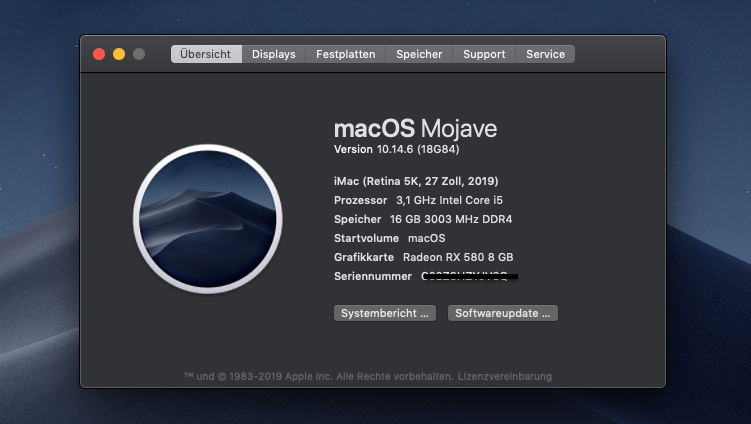
Task: Click the macOS Mojave title text
Action: click(415, 128)
